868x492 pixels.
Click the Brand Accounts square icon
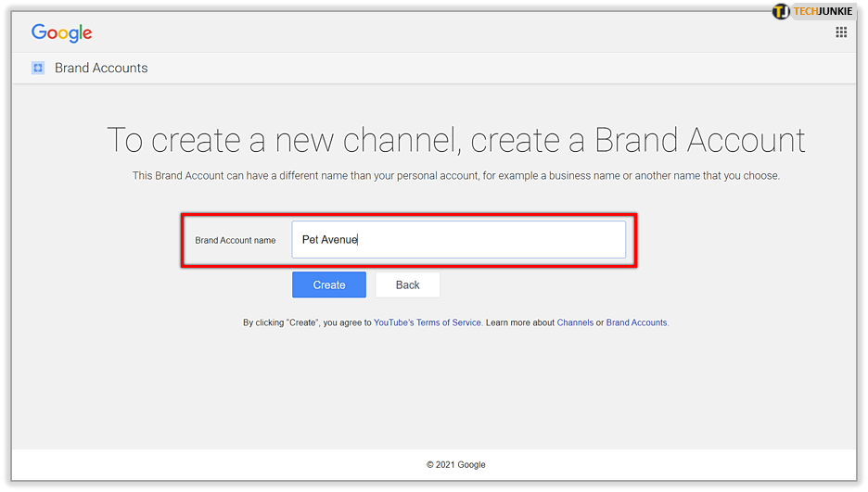coord(38,68)
